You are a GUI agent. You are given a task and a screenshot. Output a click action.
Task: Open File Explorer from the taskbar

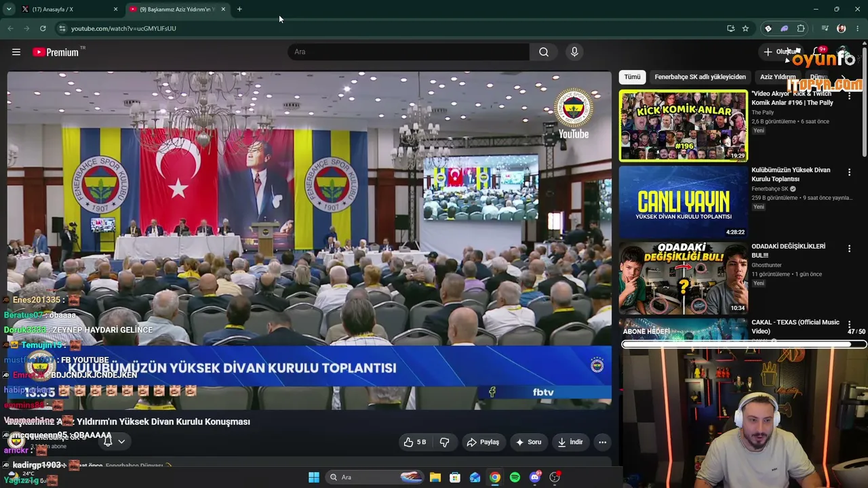[x=435, y=477]
